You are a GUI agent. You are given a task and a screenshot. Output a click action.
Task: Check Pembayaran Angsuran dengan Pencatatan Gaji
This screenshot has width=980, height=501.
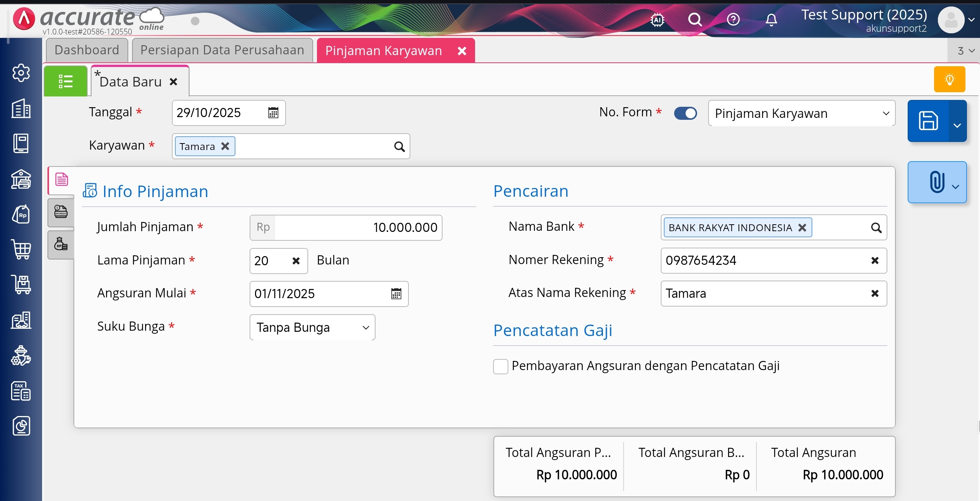coord(500,366)
